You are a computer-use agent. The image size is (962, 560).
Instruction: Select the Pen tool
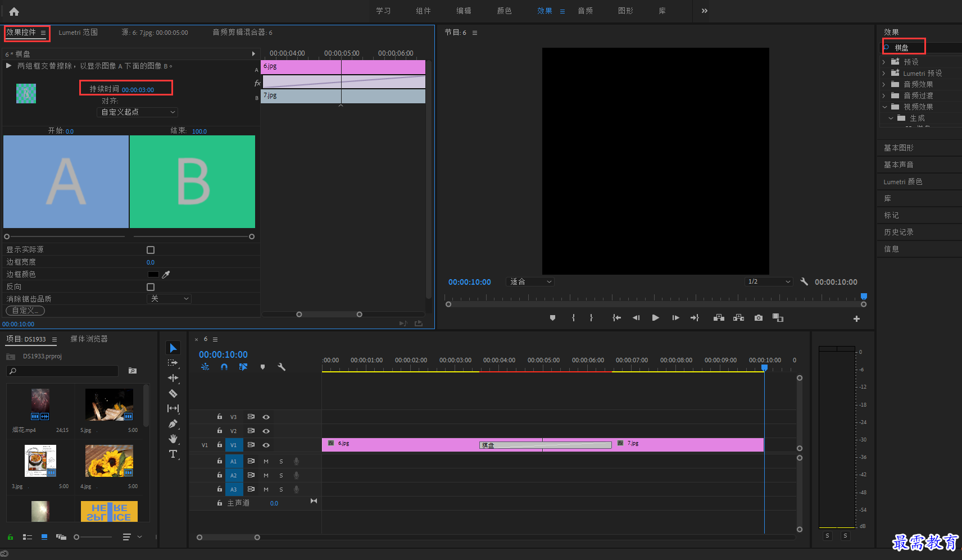tap(173, 424)
